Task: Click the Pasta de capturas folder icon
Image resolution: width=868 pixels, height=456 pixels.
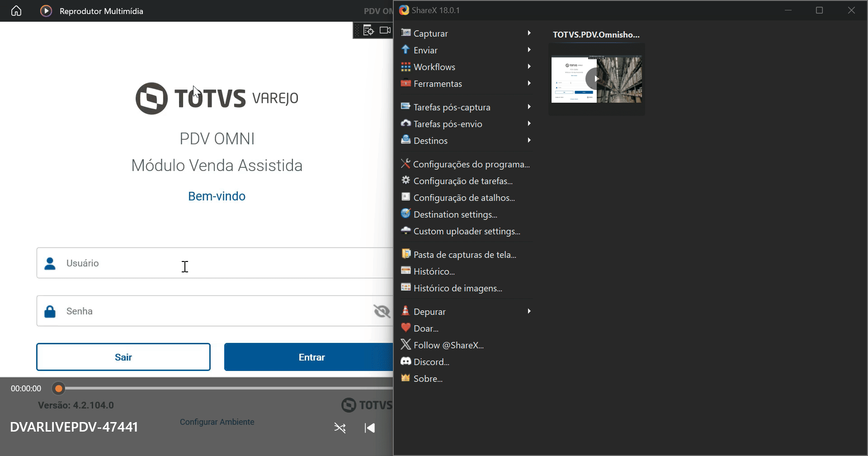Action: [x=406, y=254]
